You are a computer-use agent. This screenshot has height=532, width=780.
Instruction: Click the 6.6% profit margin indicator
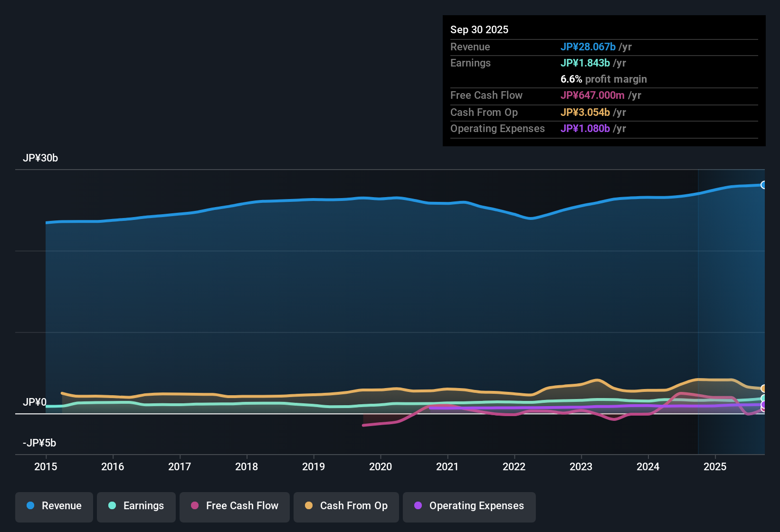[x=603, y=79]
